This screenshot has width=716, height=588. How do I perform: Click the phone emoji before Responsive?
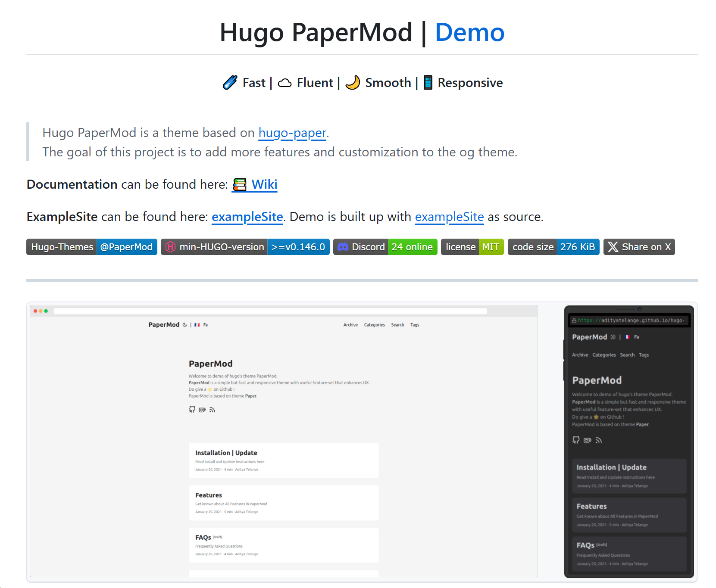coord(428,82)
